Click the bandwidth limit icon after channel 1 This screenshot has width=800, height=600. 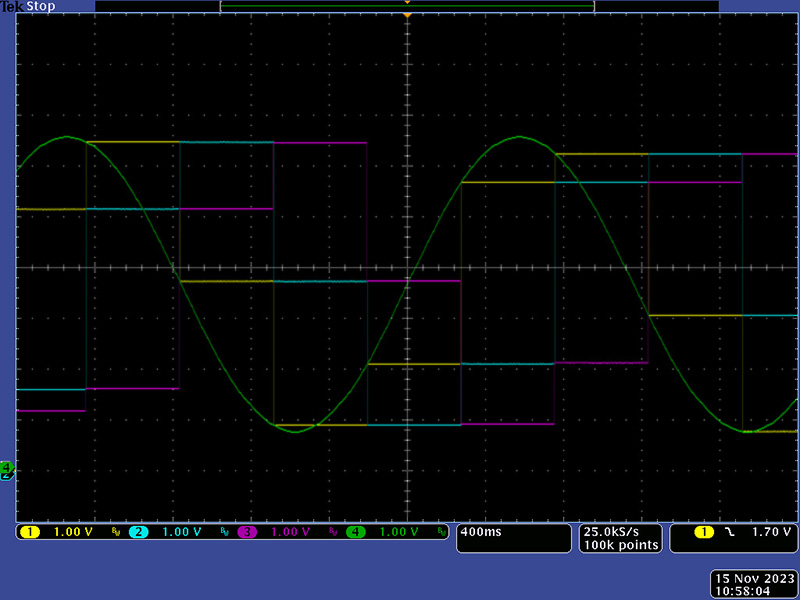pos(115,532)
